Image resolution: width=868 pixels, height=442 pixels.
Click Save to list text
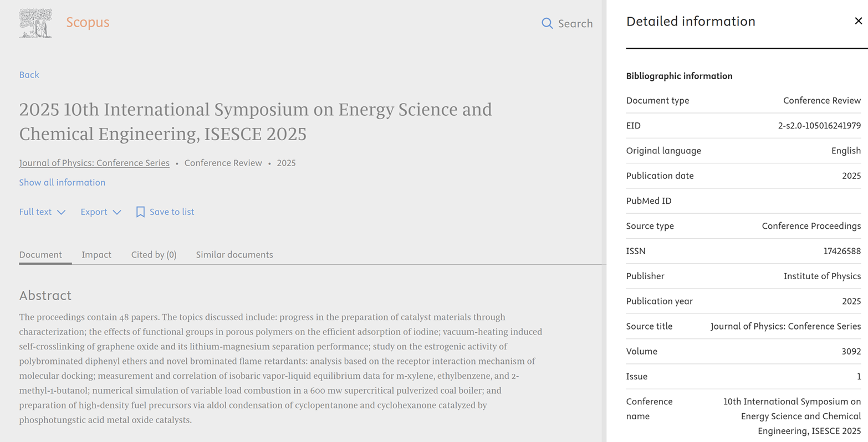(172, 212)
